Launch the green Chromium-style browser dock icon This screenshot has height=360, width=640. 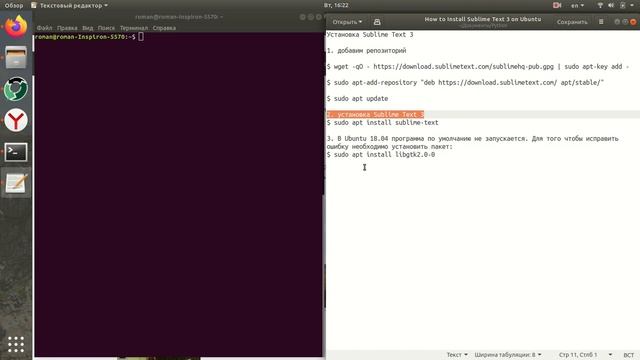pyautogui.click(x=16, y=89)
